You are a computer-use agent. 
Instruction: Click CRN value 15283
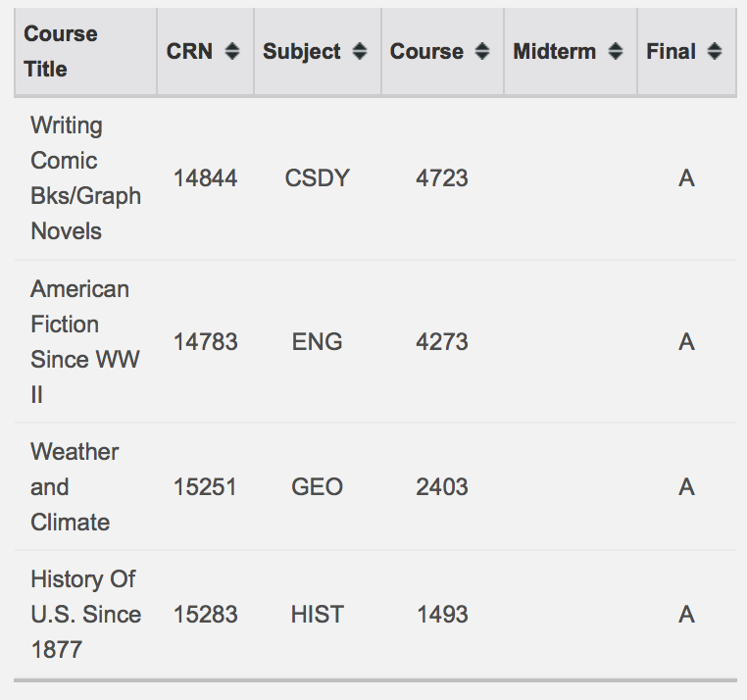(205, 615)
